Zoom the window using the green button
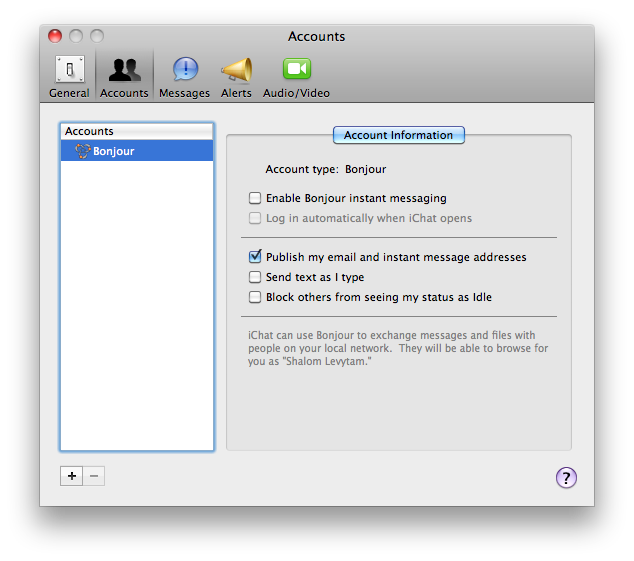 [x=97, y=36]
